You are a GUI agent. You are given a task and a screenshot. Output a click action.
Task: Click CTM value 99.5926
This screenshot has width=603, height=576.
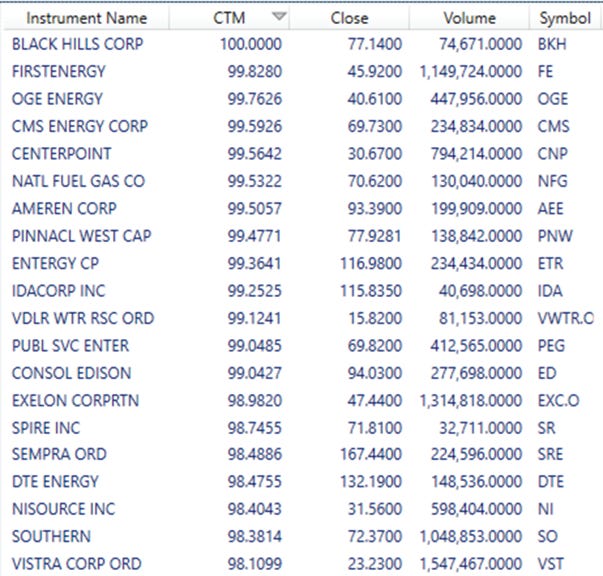point(255,126)
